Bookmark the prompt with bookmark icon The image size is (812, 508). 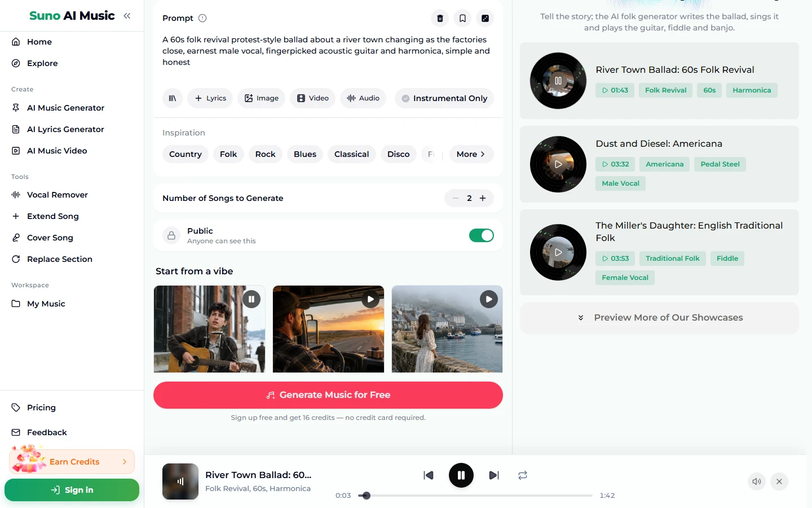click(x=462, y=18)
